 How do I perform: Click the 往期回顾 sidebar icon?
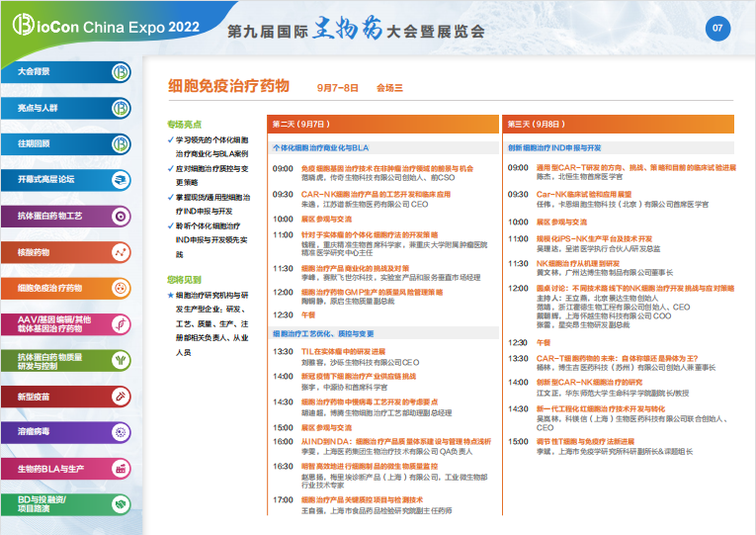[121, 143]
